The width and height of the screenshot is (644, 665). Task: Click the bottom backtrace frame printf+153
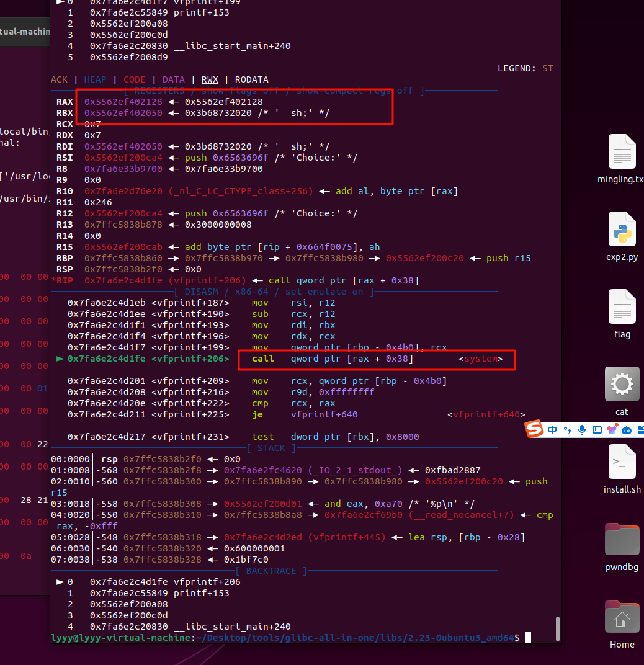tap(201, 593)
